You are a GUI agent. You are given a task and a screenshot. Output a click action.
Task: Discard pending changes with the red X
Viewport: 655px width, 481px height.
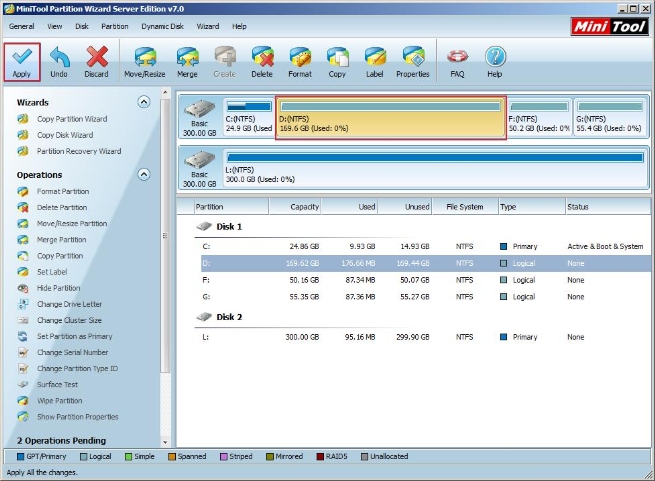click(x=96, y=62)
